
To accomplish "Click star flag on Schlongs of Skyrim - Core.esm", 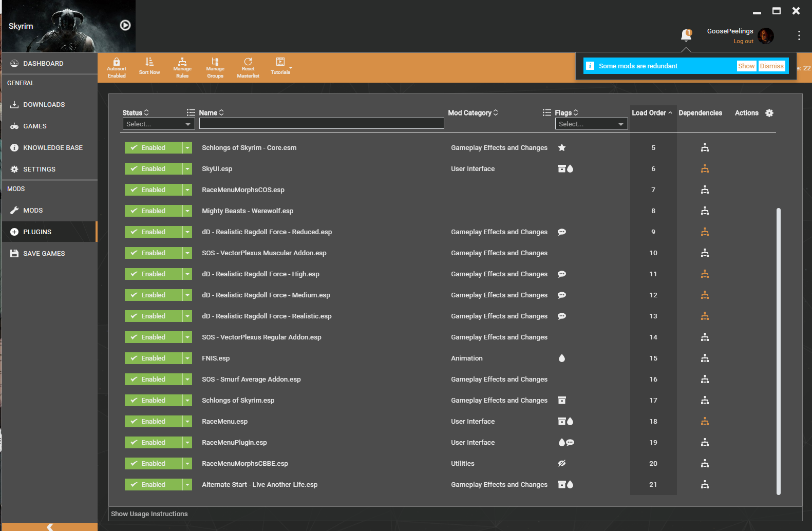I will tap(562, 148).
